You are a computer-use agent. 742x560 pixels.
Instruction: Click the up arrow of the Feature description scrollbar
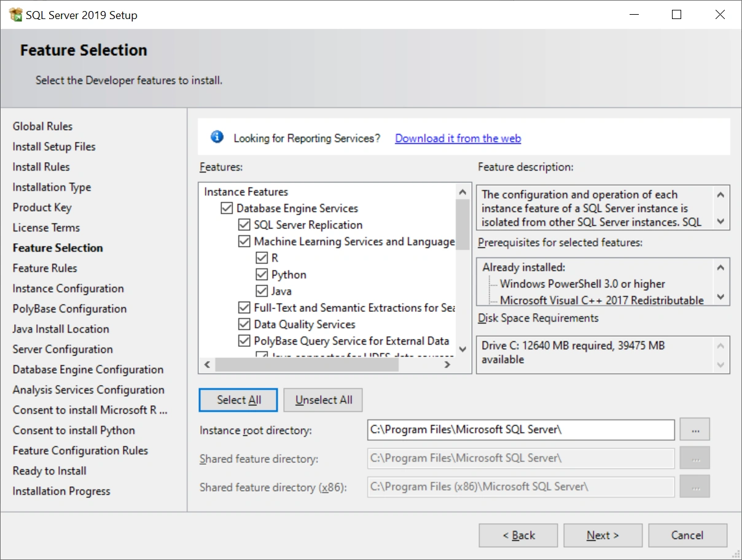(721, 195)
